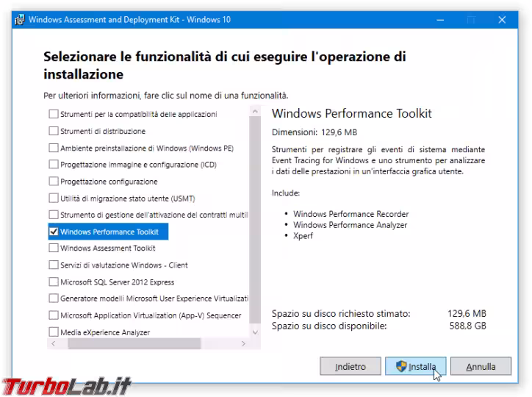
Task: Click 'Media eXperience Analyzer' feature name
Action: pyautogui.click(x=105, y=332)
